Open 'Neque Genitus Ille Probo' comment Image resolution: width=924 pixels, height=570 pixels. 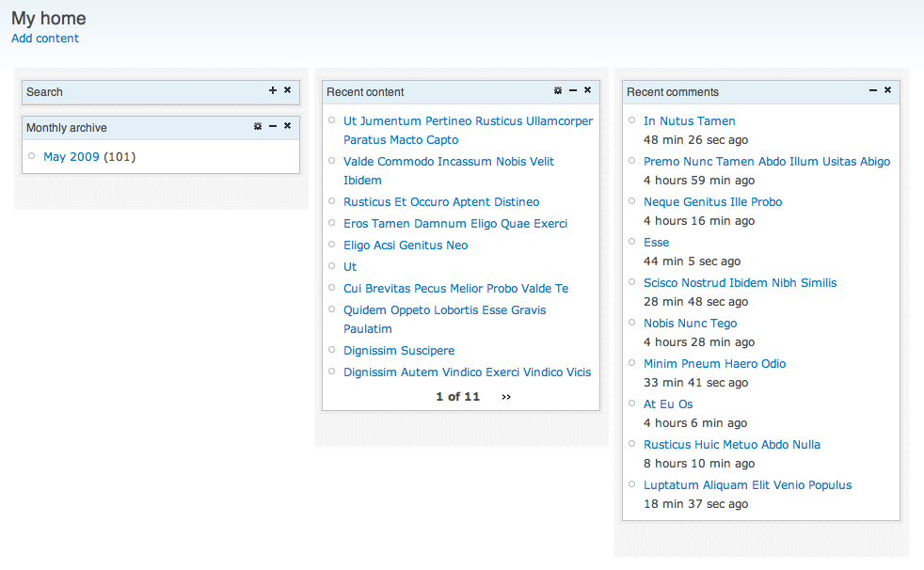(712, 202)
